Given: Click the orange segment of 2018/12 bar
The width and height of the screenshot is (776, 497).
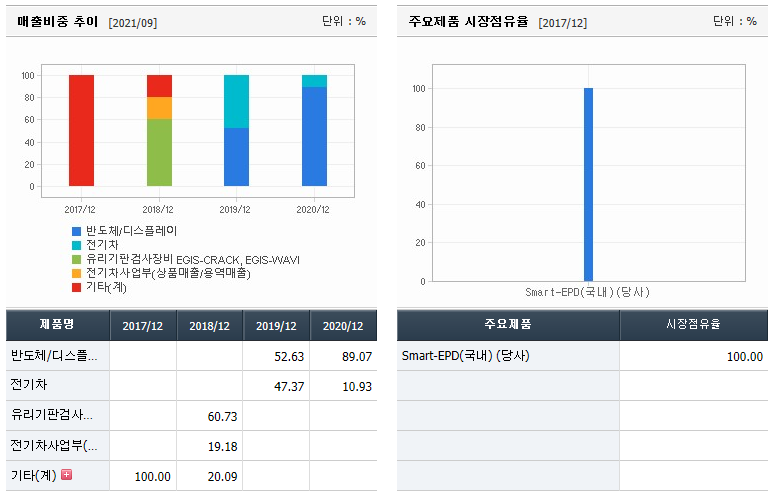Looking at the screenshot, I should coord(159,108).
